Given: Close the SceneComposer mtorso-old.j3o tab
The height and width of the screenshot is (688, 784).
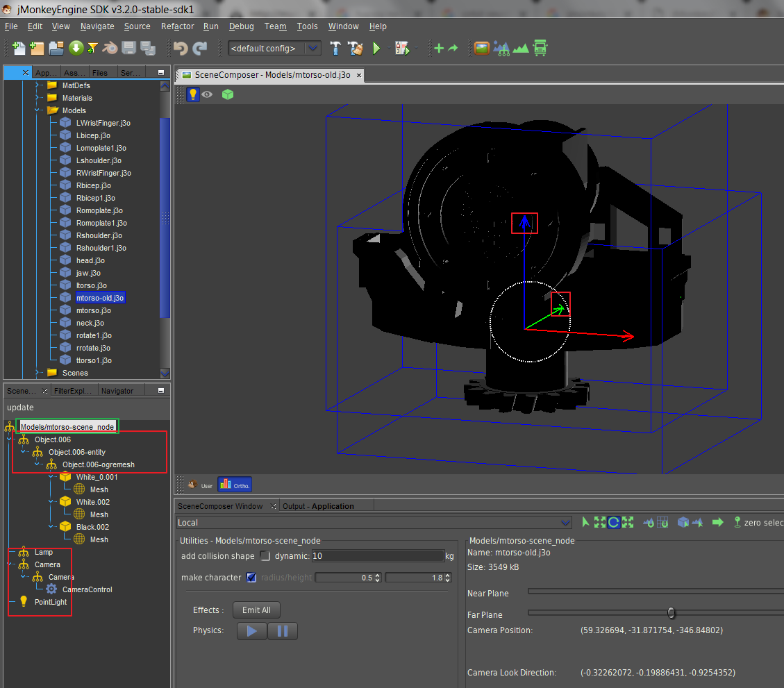Looking at the screenshot, I should 358,75.
